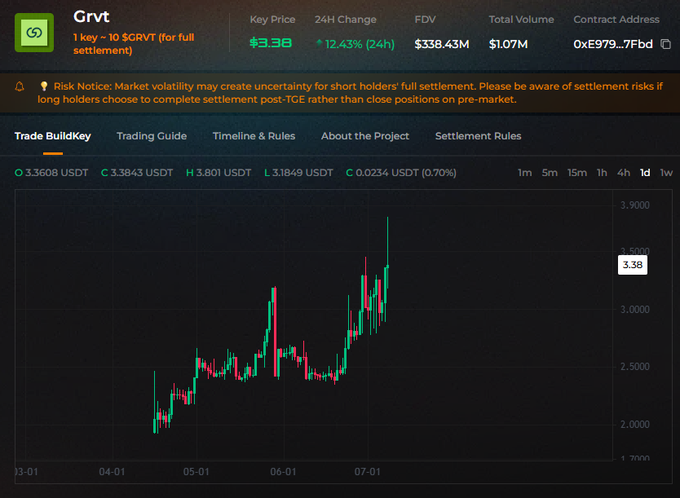Click the 2.5000 price axis label
The image size is (680, 498).
pos(635,367)
